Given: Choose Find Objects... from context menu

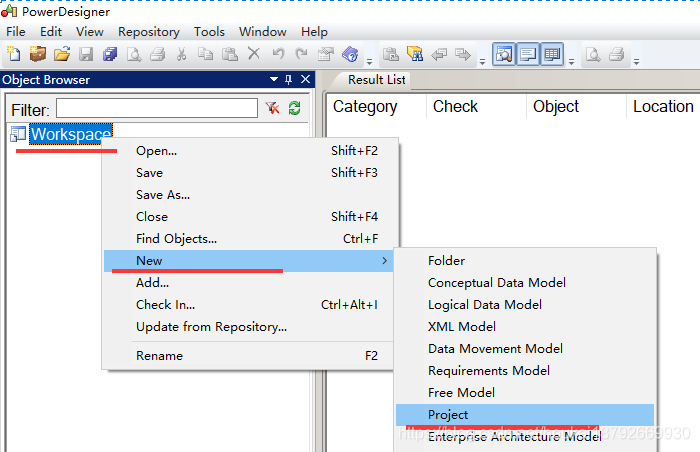Looking at the screenshot, I should coord(249,239).
